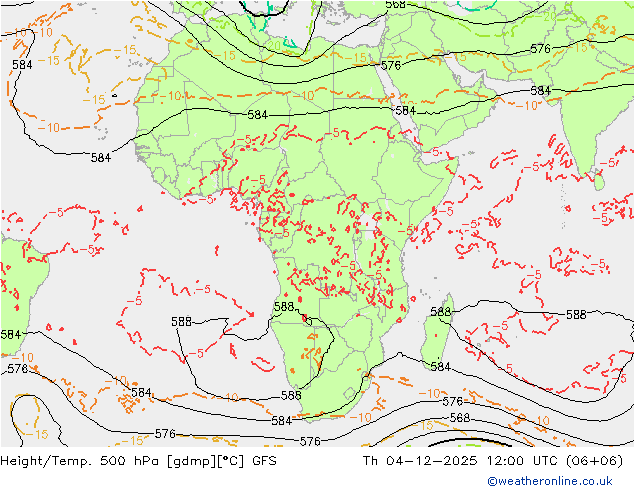Click the weatheronline.co.uk copyright link
The height and width of the screenshot is (490, 634).
click(x=550, y=481)
